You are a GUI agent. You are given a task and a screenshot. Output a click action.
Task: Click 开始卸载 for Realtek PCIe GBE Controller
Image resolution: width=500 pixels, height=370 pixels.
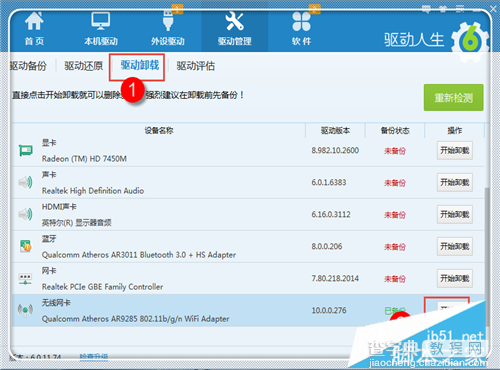point(455,278)
